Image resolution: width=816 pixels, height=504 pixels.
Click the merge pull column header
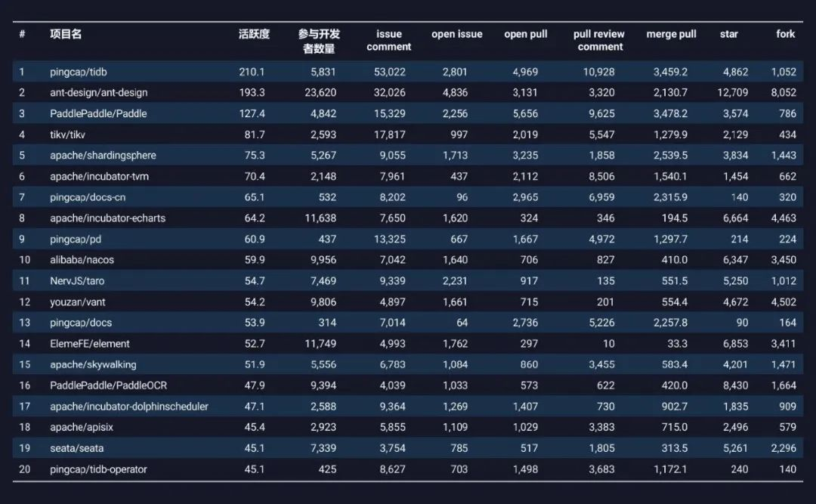click(x=672, y=34)
